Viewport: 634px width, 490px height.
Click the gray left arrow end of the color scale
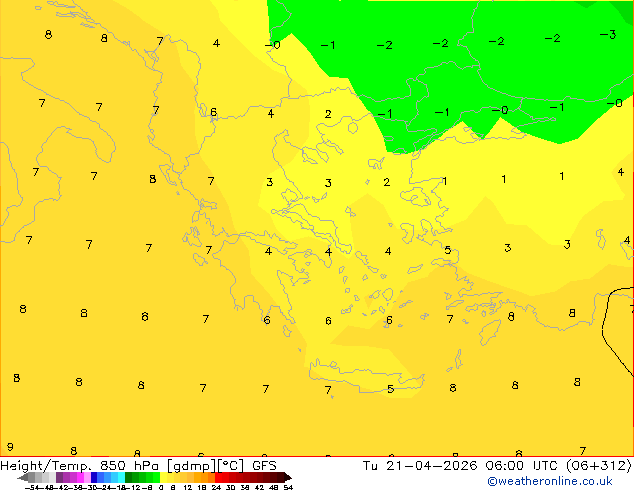[x=22, y=477]
